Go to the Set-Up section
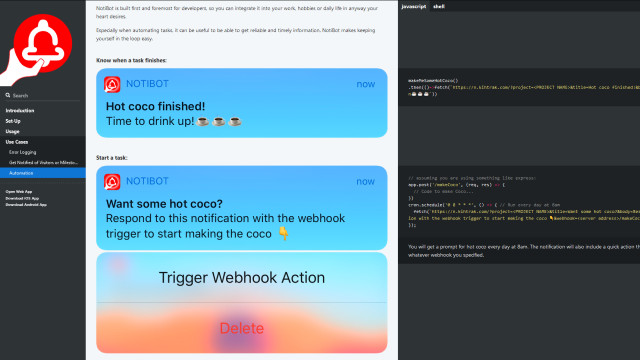 click(13, 121)
